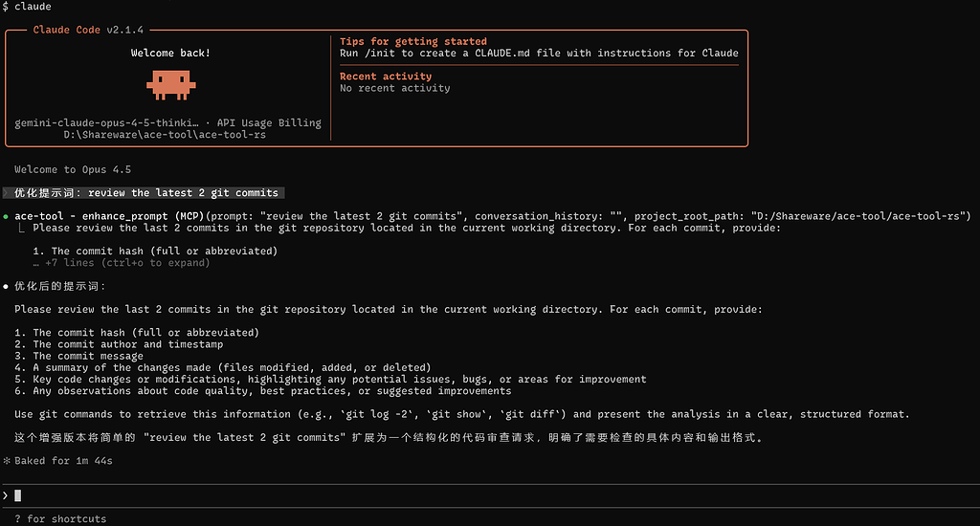Click the Chinese summary line '这个增强版本将简单的'

[x=389, y=437]
